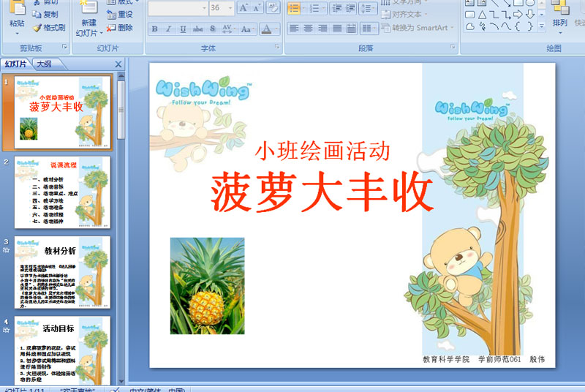This screenshot has width=585, height=392.
Task: Click the Grow Font icon
Action: coord(244,8)
